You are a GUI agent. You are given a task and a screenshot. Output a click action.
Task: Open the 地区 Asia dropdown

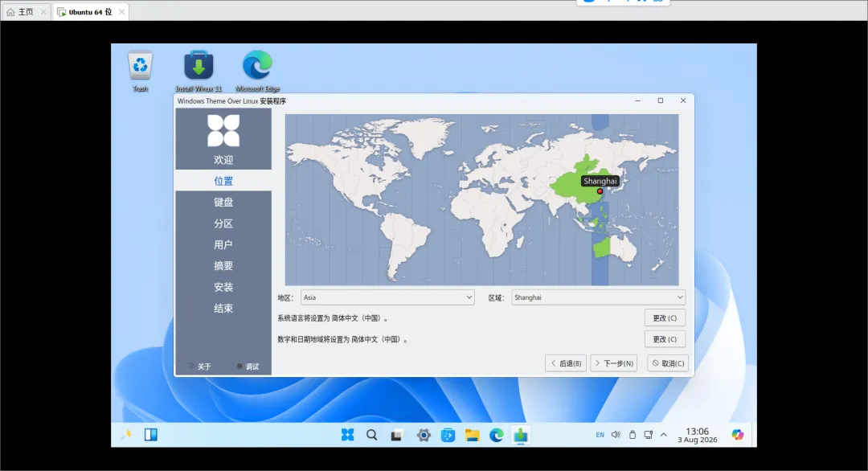(387, 297)
